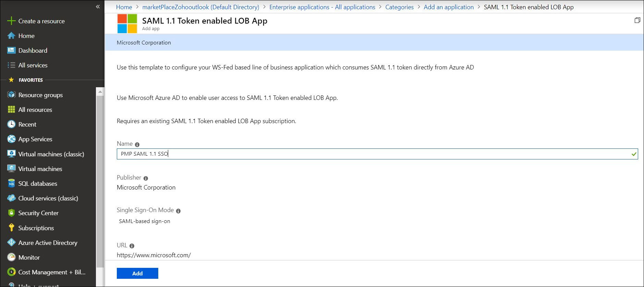Click the FAVORITES section label
The height and width of the screenshot is (287, 644).
[x=31, y=80]
